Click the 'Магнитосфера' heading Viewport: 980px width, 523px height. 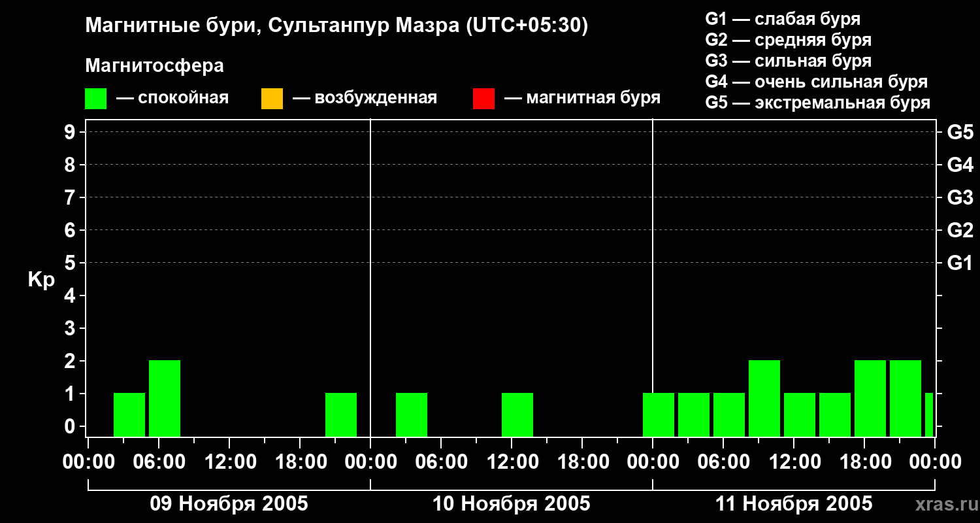point(154,66)
